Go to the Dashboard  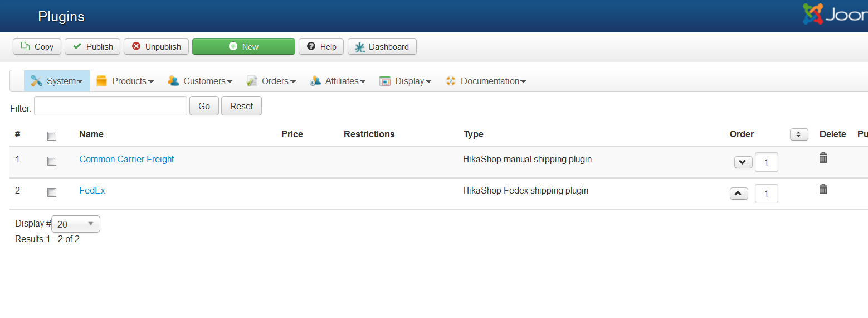click(382, 47)
